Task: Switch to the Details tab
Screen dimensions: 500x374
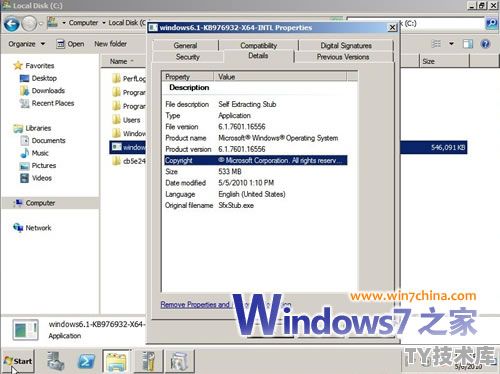Action: point(258,56)
